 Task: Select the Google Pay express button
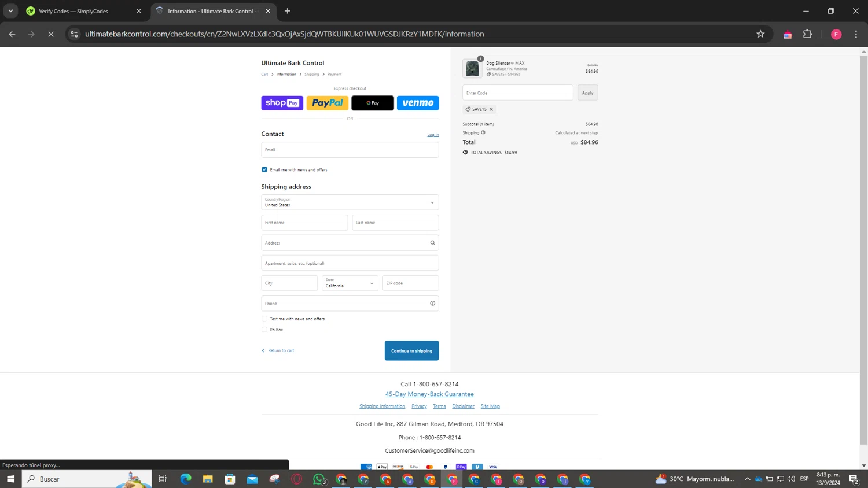pyautogui.click(x=373, y=103)
